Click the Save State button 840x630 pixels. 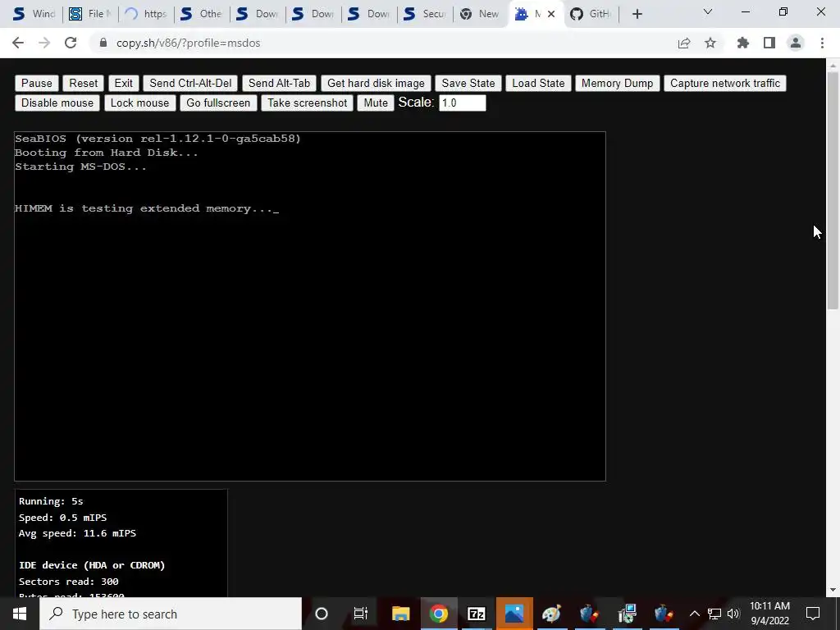point(468,83)
